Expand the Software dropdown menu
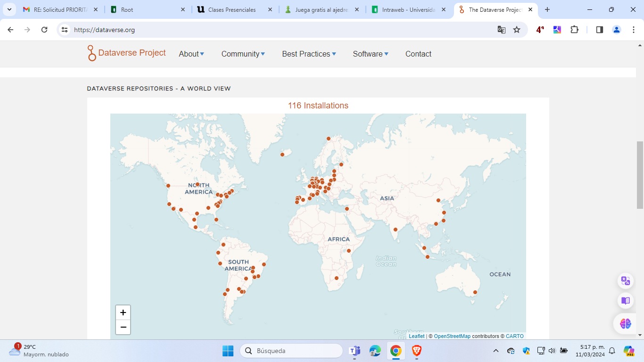644x362 pixels. point(371,54)
